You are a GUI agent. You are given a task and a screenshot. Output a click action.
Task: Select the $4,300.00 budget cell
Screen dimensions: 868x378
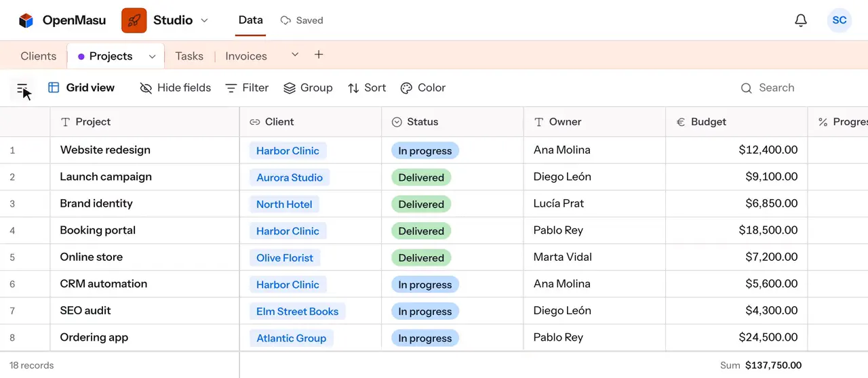(737, 311)
